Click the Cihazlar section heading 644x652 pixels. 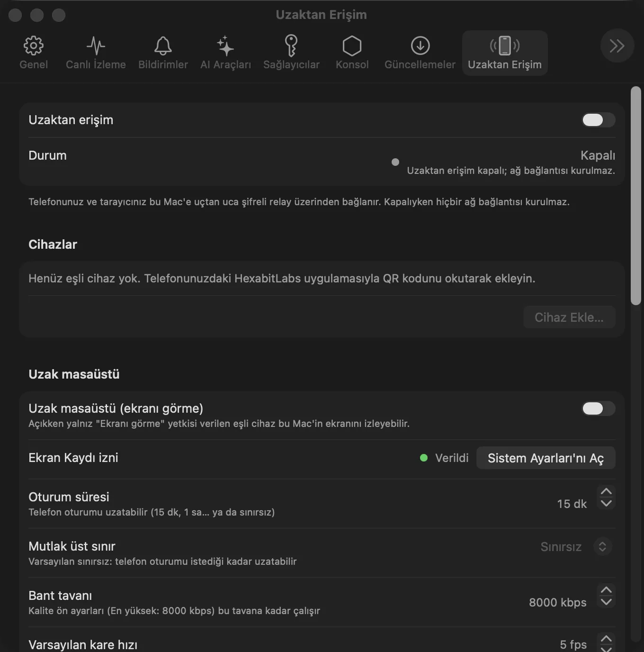53,244
